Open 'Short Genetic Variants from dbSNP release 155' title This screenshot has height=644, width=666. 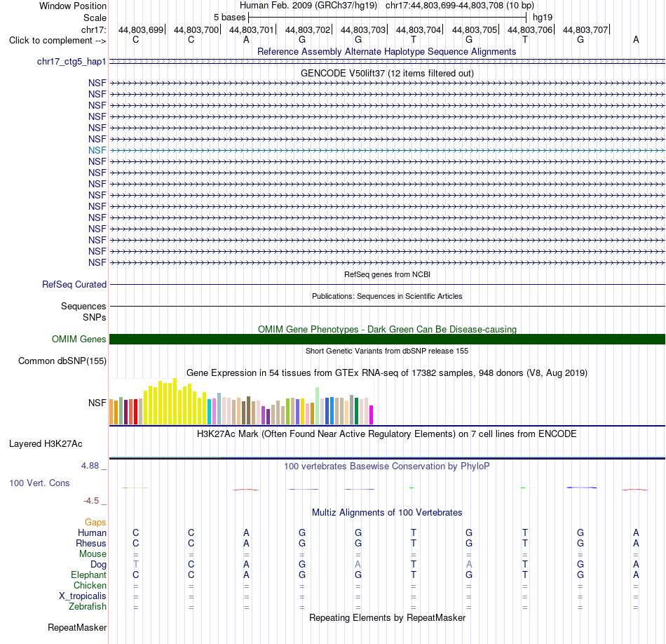(387, 351)
